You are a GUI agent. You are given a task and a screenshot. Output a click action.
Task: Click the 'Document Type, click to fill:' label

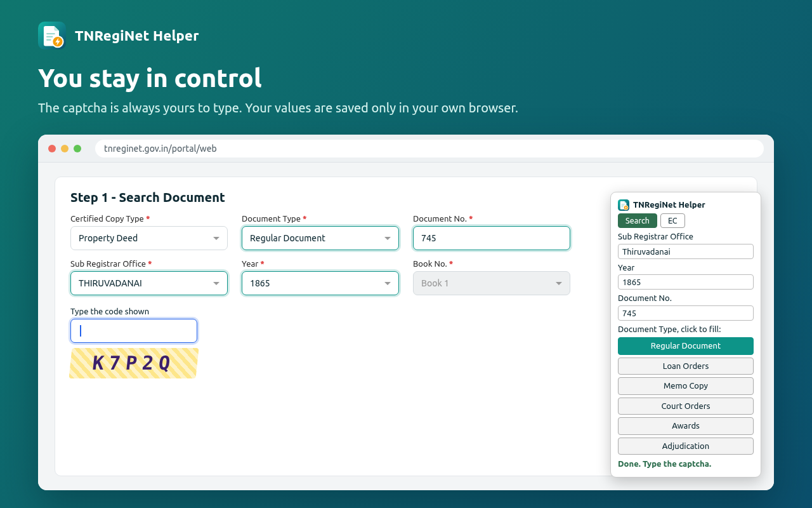(x=669, y=329)
